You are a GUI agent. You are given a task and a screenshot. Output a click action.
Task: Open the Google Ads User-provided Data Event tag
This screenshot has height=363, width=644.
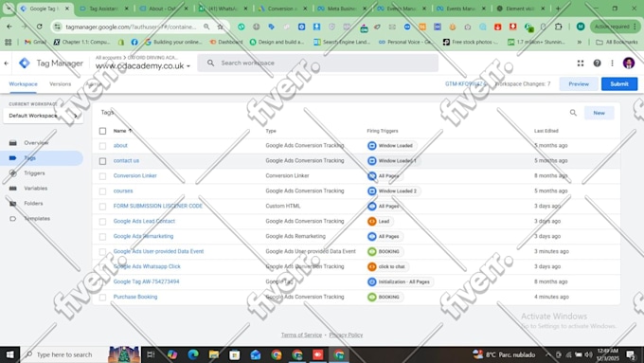point(158,251)
